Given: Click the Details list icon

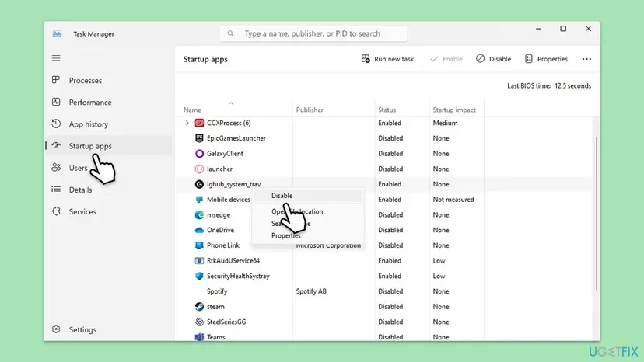Looking at the screenshot, I should (x=56, y=190).
